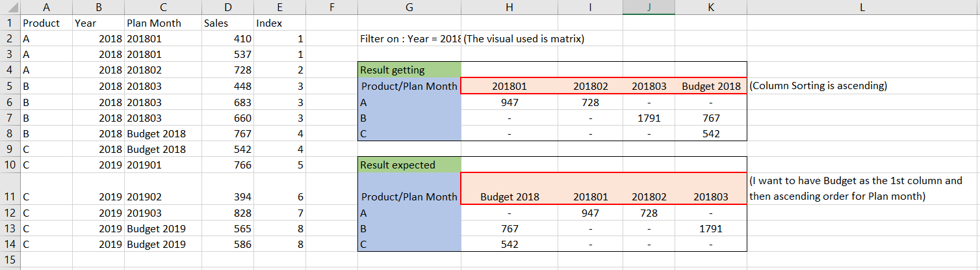Click 'Filter on : Year = 2018' cell

410,39
